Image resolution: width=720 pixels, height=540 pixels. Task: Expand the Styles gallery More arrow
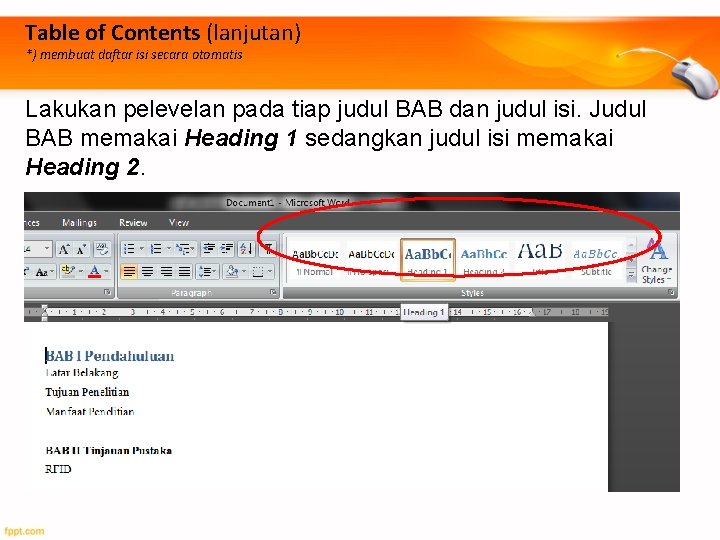[631, 275]
